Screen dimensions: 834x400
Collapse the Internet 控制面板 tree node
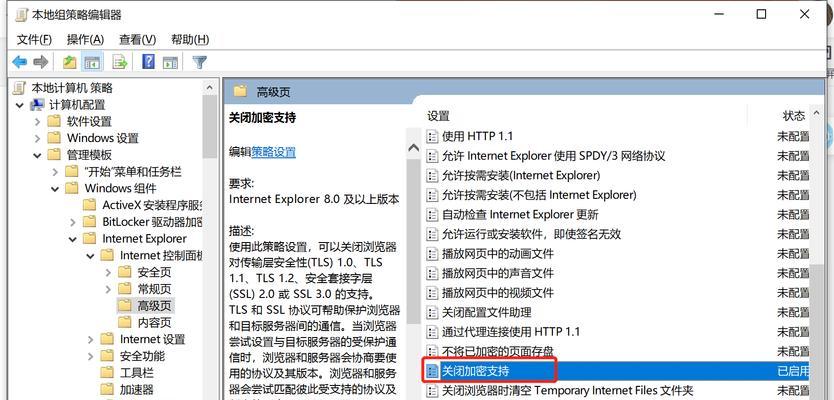(x=90, y=256)
